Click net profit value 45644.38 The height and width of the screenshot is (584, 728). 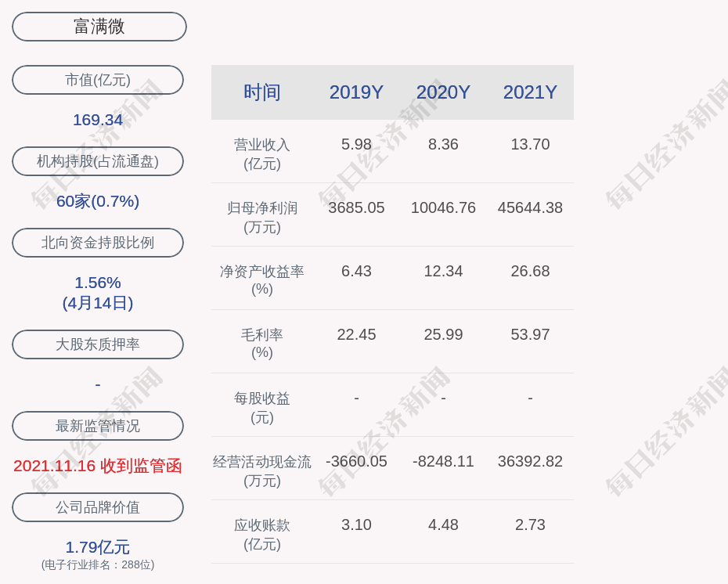click(530, 207)
